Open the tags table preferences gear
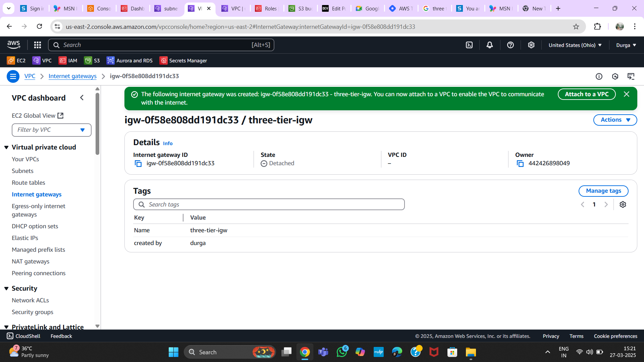The width and height of the screenshot is (644, 362). click(623, 204)
